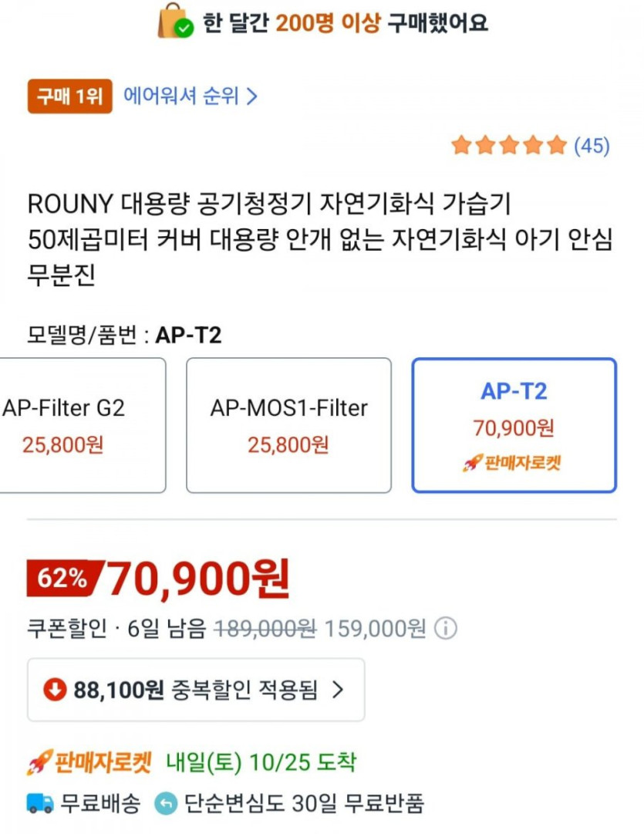Tap the free return arrow icon
Image resolution: width=644 pixels, height=834 pixels.
165,803
